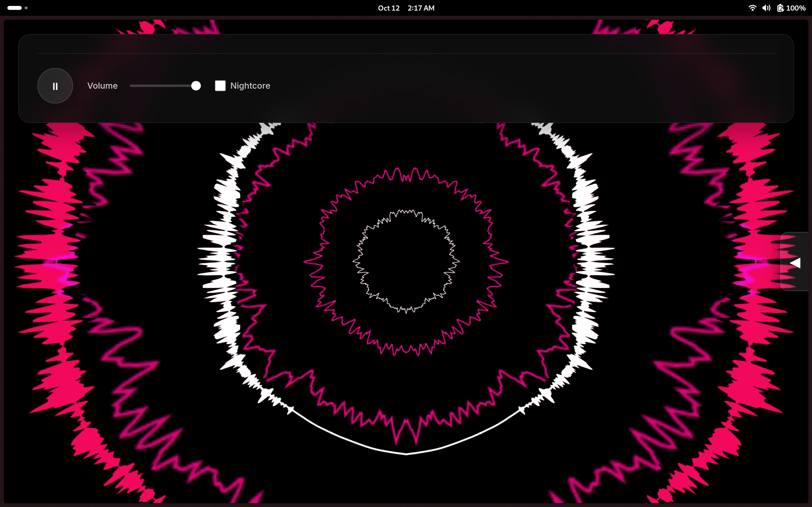Click the left-pointing arrow on the right edge
Image resolution: width=812 pixels, height=507 pixels.
click(796, 263)
